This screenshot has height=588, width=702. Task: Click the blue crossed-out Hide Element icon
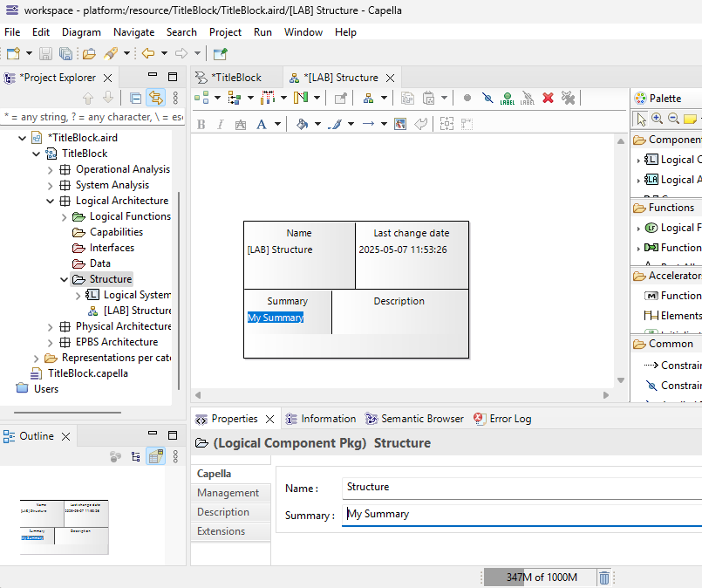487,98
